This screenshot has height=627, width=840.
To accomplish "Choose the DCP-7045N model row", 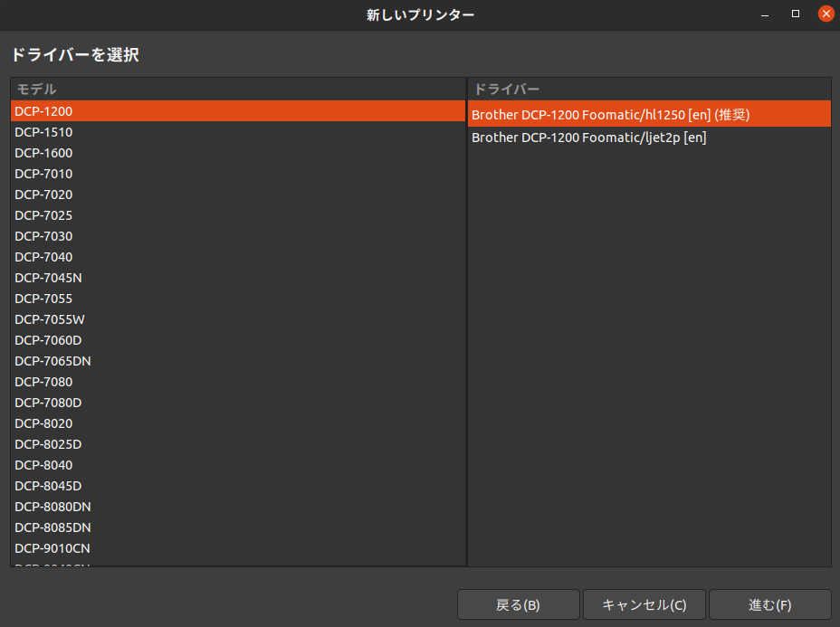I will tap(48, 278).
